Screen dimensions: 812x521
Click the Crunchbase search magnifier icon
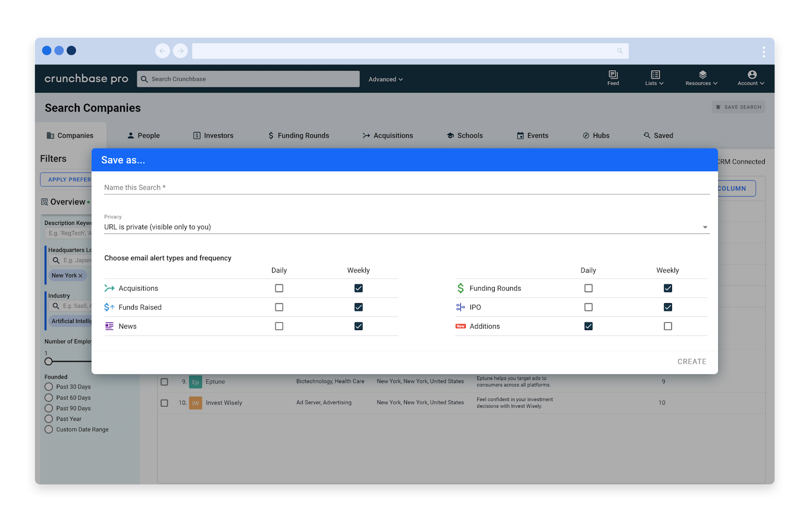pyautogui.click(x=145, y=79)
